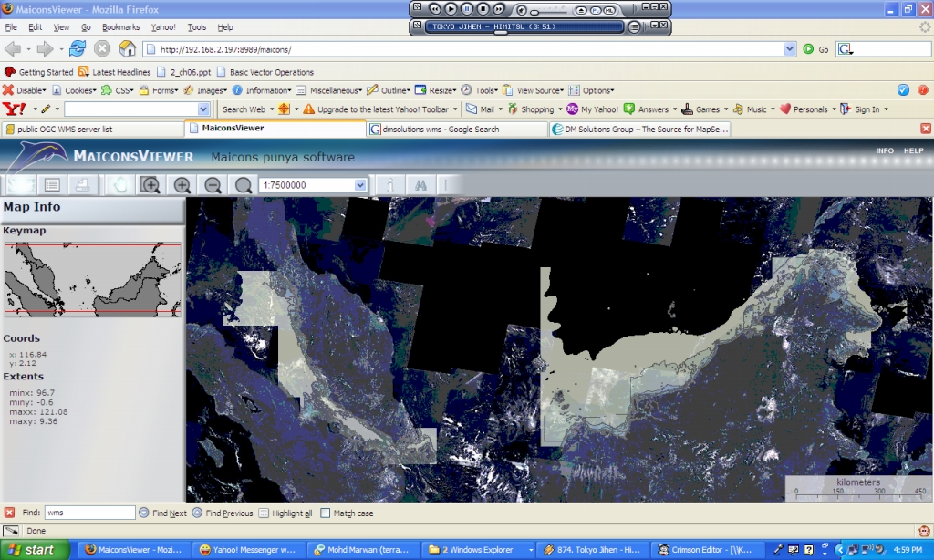This screenshot has width=934, height=560.
Task: Stop Winamp playback
Action: click(x=483, y=8)
